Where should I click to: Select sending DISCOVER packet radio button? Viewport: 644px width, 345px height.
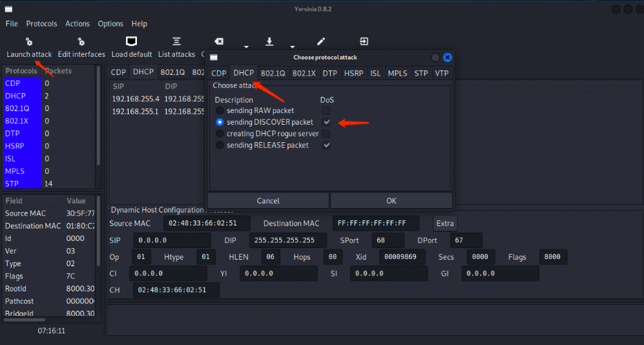tap(220, 122)
